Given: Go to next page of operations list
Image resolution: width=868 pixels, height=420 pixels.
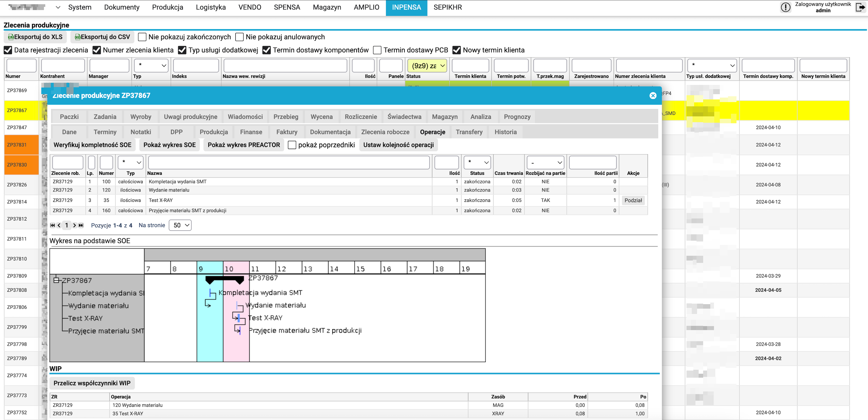Looking at the screenshot, I should (x=74, y=225).
